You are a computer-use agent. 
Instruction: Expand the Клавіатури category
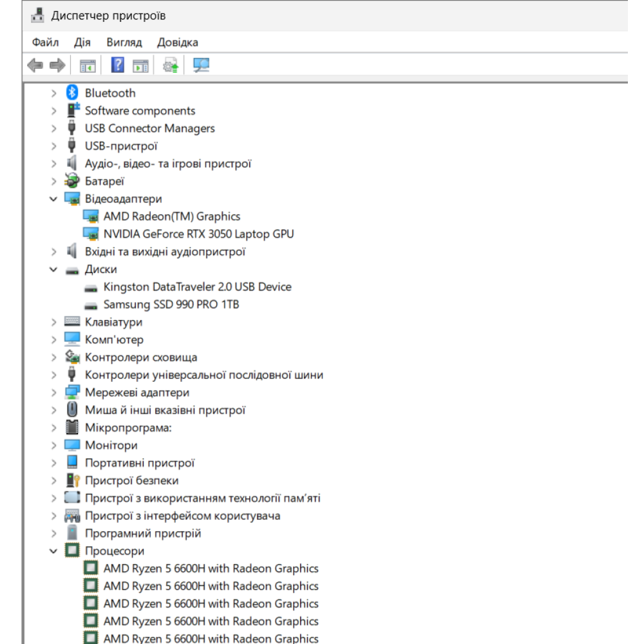coord(54,322)
